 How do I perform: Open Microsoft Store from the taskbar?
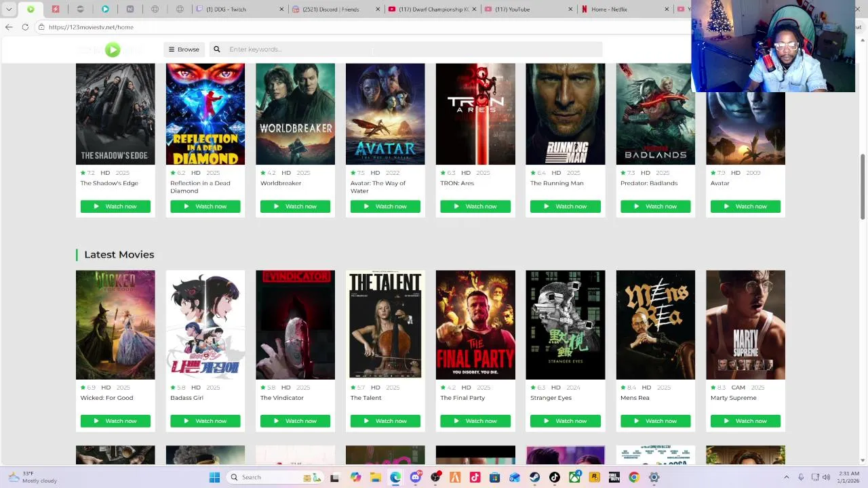pyautogui.click(x=495, y=477)
